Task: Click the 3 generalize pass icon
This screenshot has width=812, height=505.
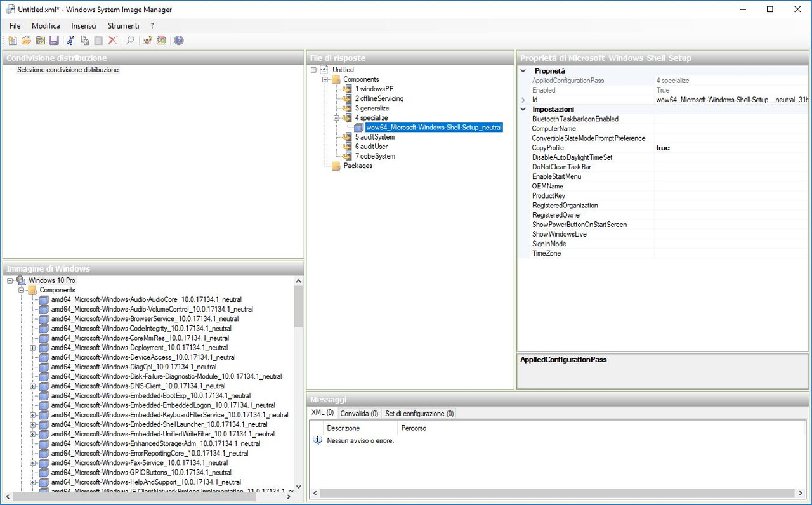Action: (x=347, y=108)
